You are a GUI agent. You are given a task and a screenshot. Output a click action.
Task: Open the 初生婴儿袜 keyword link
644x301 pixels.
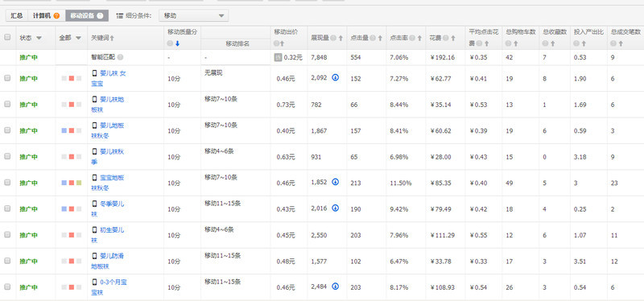(x=109, y=235)
